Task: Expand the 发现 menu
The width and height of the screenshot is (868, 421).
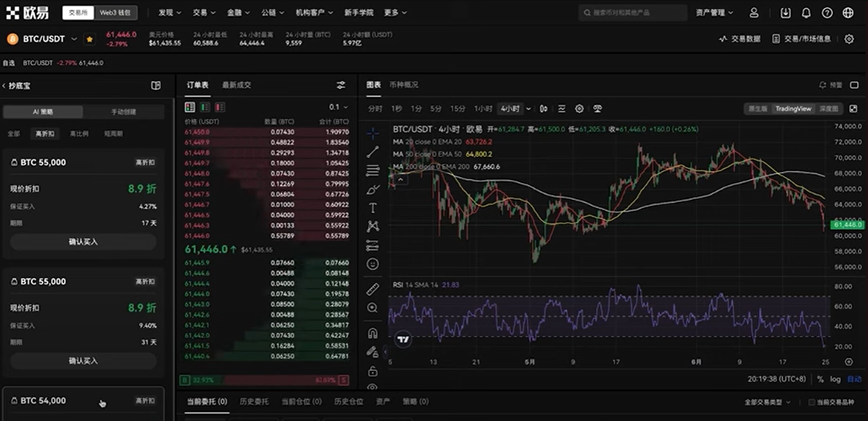Action: pyautogui.click(x=169, y=13)
